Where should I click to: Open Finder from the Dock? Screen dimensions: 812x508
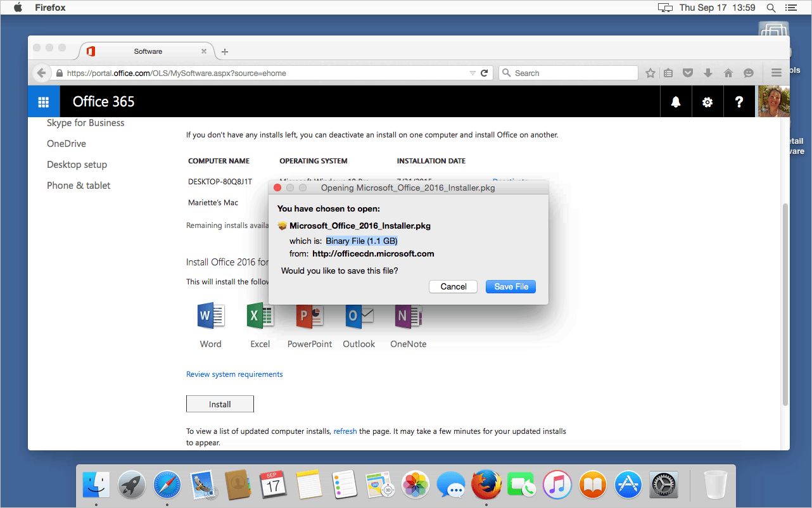pos(96,486)
